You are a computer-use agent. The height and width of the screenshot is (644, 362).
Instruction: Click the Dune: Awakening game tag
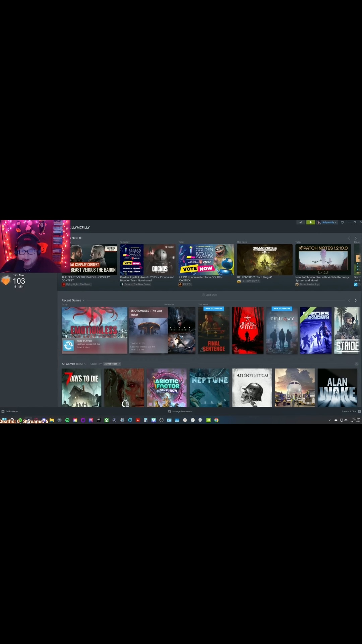(x=307, y=284)
